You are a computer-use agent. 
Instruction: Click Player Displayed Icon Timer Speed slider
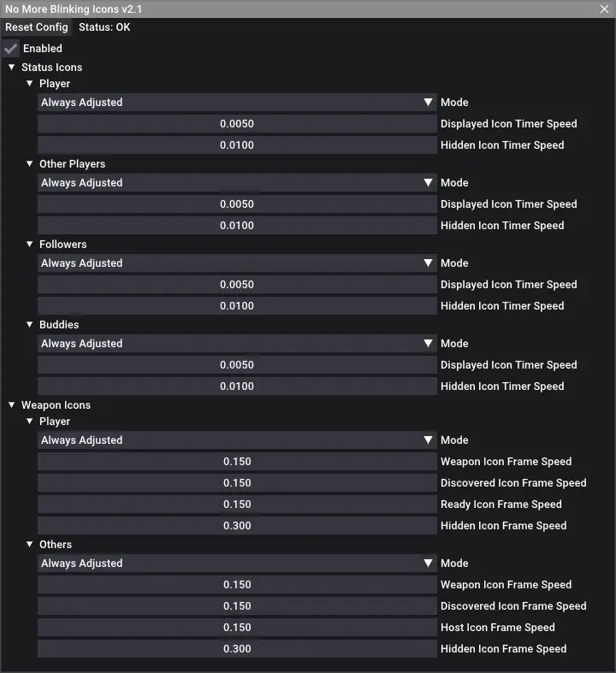237,124
